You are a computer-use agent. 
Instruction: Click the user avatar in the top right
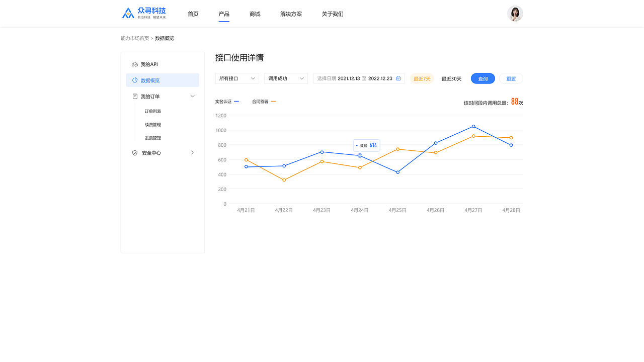515,13
